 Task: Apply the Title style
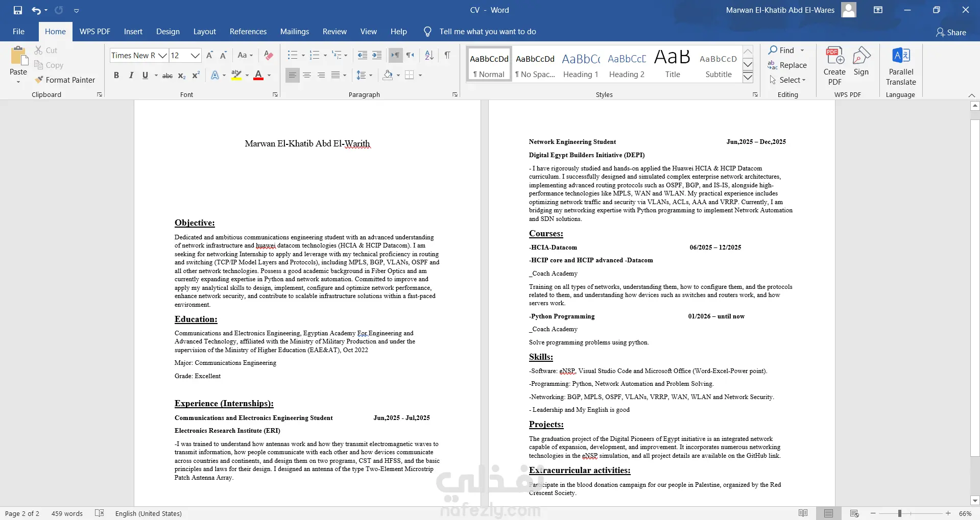pyautogui.click(x=673, y=64)
